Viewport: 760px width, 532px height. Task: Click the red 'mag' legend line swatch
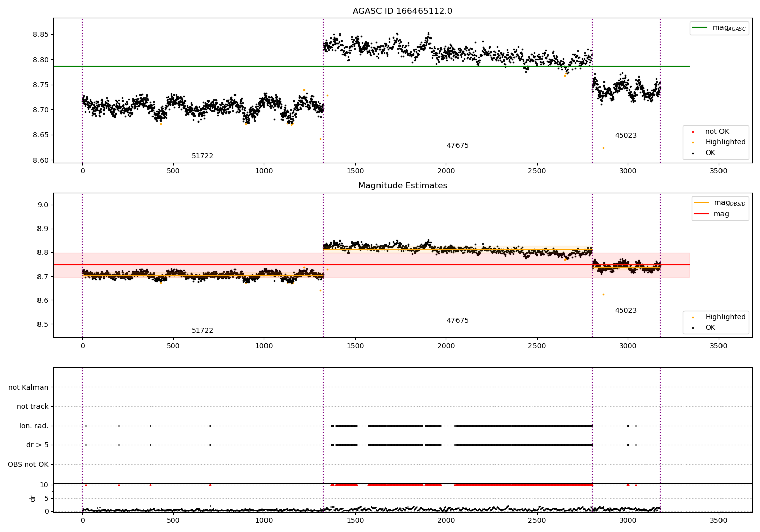702,214
